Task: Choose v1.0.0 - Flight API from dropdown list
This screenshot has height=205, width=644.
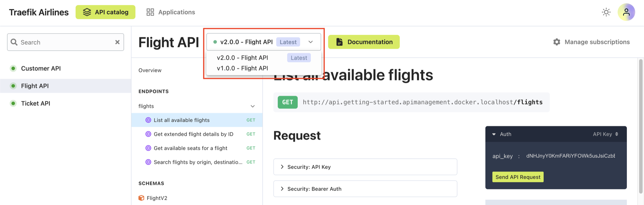Action: 264,68
